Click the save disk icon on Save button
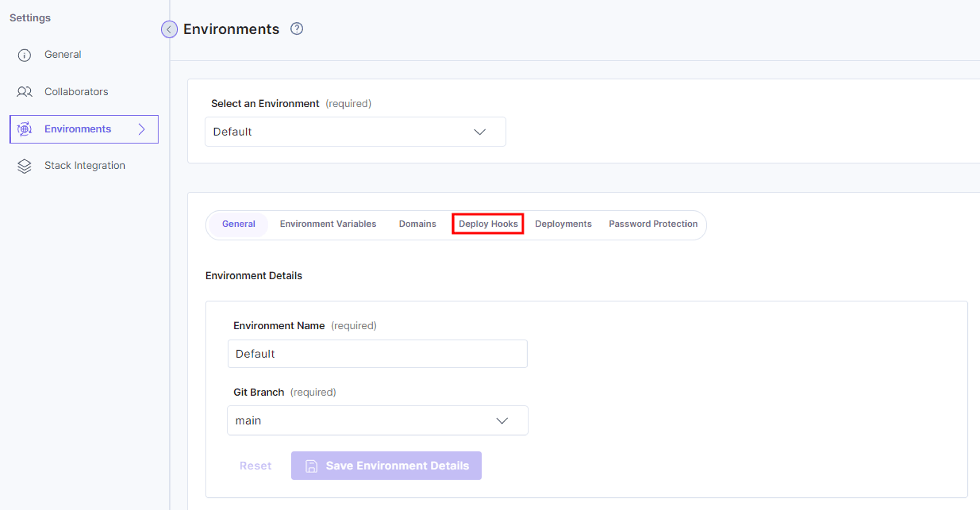Screen dimensions: 980x510 [x=312, y=466]
